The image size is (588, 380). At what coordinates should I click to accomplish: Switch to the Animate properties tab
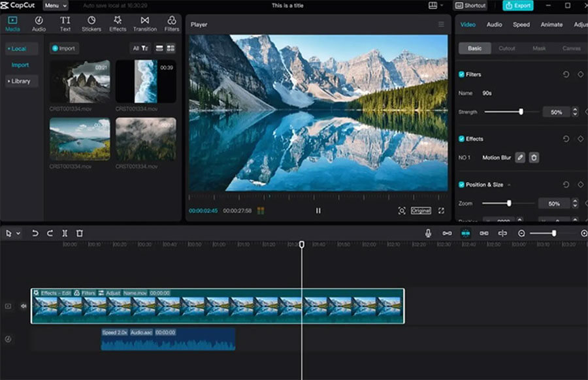[551, 24]
